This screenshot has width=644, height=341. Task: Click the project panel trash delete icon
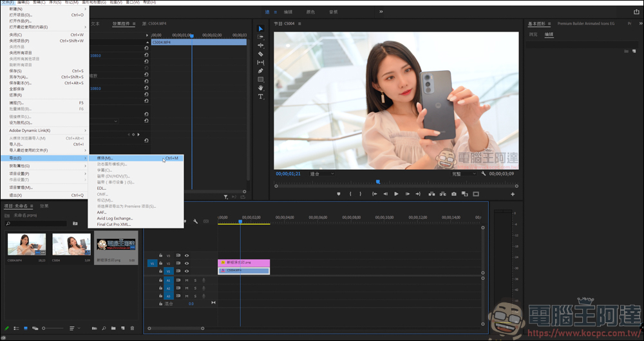132,328
